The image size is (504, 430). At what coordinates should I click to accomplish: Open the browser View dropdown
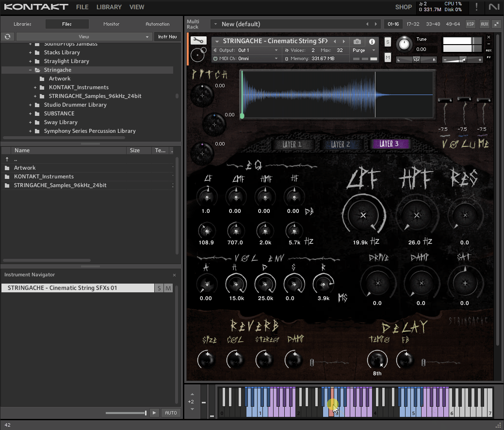(x=84, y=37)
